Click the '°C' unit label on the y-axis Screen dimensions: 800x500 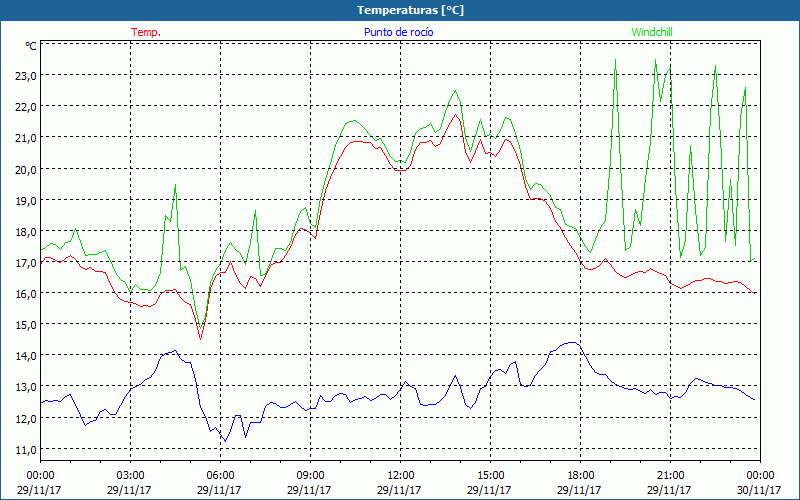pyautogui.click(x=31, y=46)
